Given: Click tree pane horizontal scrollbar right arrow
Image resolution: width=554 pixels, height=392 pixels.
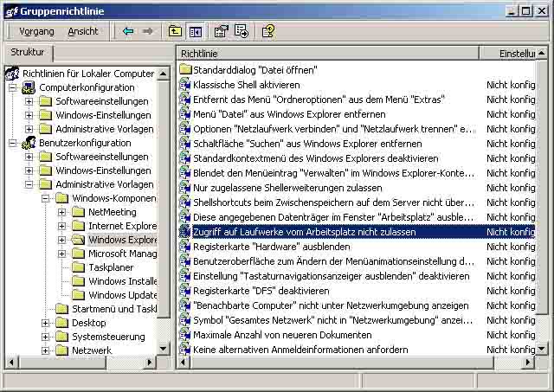Looking at the screenshot, I should click(150, 362).
